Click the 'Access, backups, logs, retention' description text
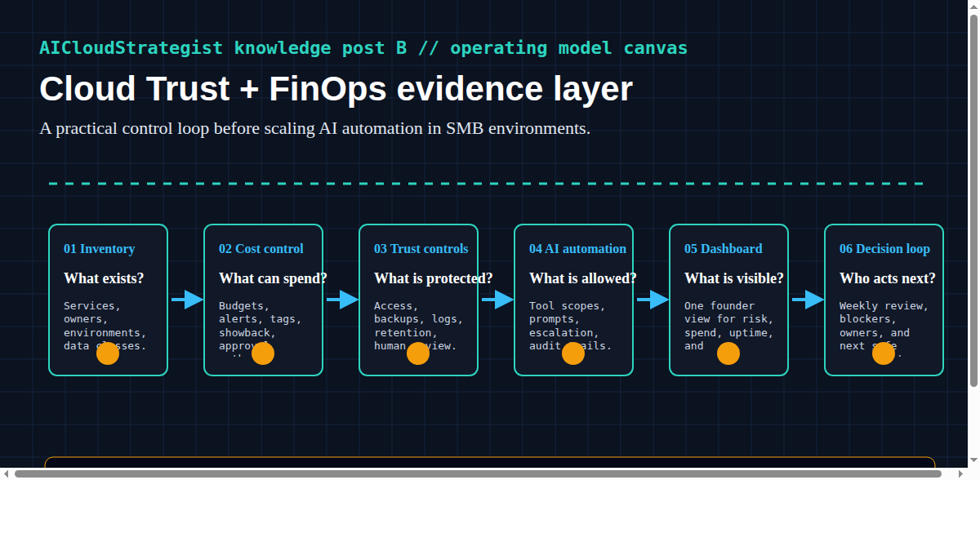This screenshot has height=551, width=980. (419, 326)
